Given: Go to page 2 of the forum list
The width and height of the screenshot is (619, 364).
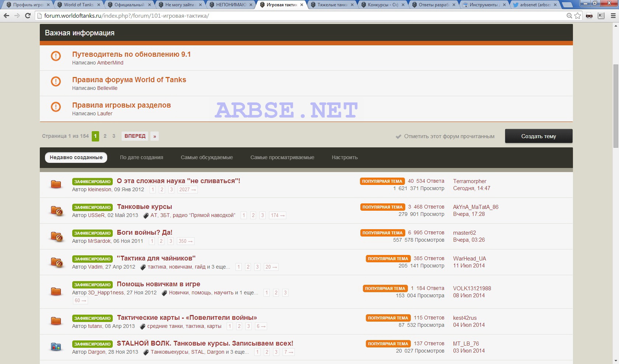Looking at the screenshot, I should tap(105, 136).
